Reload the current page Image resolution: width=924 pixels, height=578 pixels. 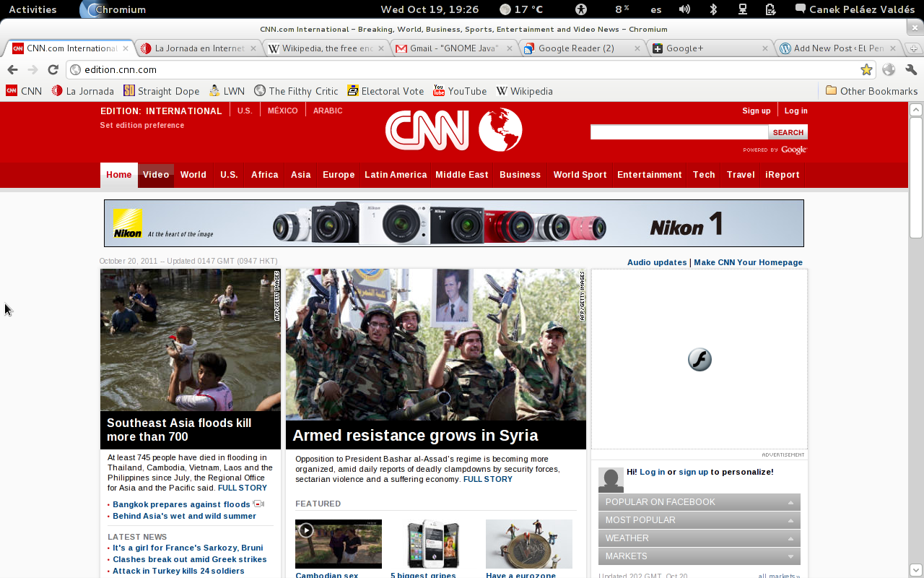(53, 69)
